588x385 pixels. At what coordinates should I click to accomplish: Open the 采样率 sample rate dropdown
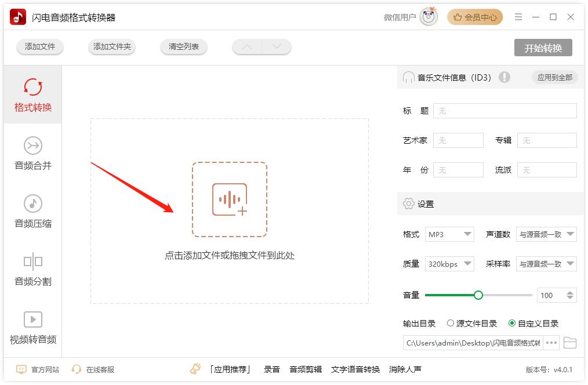(546, 264)
